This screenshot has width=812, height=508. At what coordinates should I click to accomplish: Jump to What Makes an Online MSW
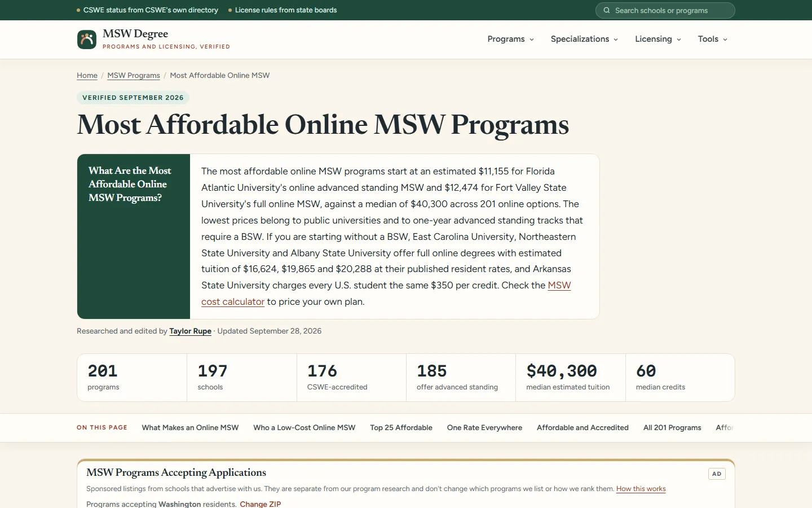click(x=190, y=427)
